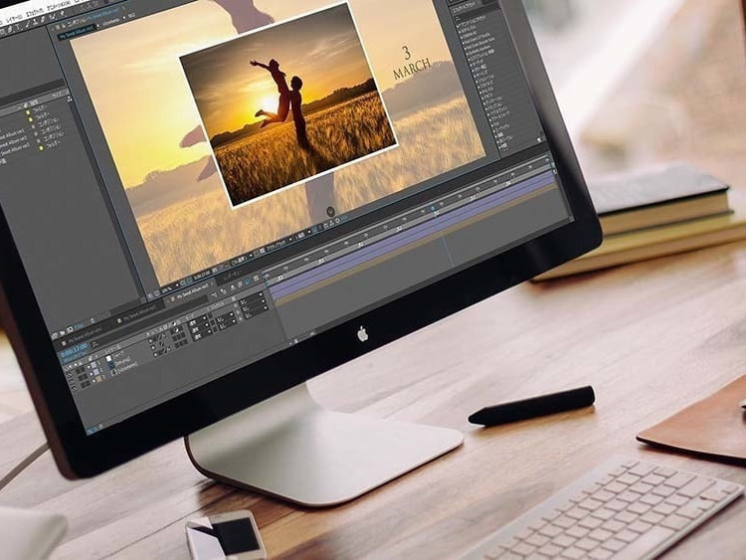Create a new folder in the Project panel
746x560 pixels.
point(63,332)
